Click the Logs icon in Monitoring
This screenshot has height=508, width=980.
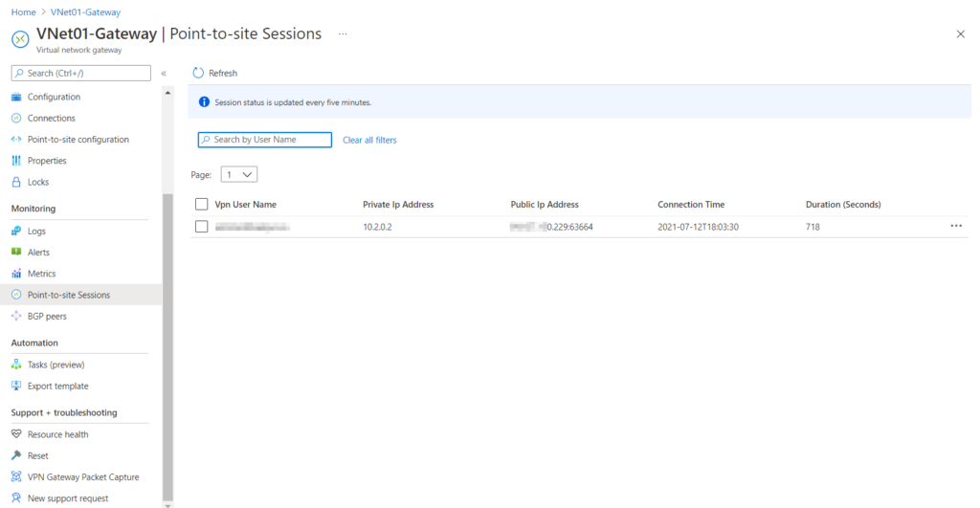[16, 232]
